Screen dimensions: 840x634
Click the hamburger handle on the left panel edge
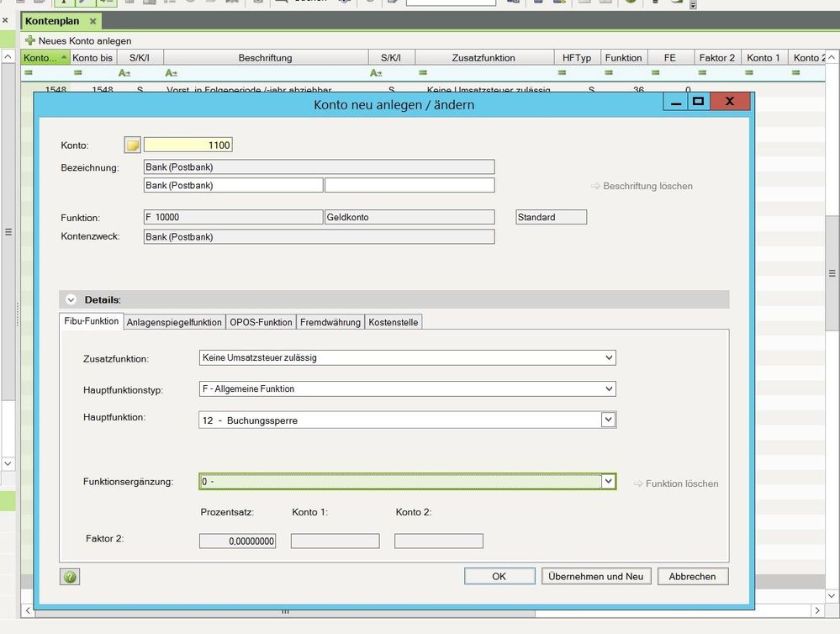[8, 231]
